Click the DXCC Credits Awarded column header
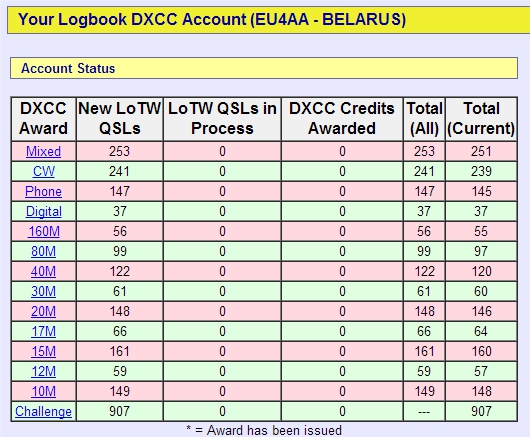 342,119
